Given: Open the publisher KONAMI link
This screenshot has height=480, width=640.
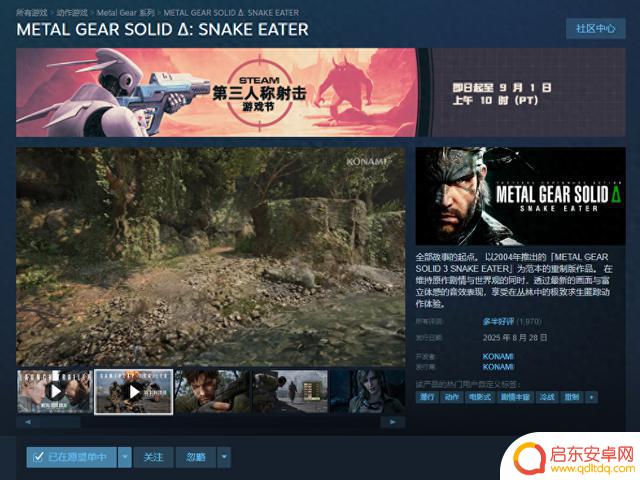Looking at the screenshot, I should [498, 367].
